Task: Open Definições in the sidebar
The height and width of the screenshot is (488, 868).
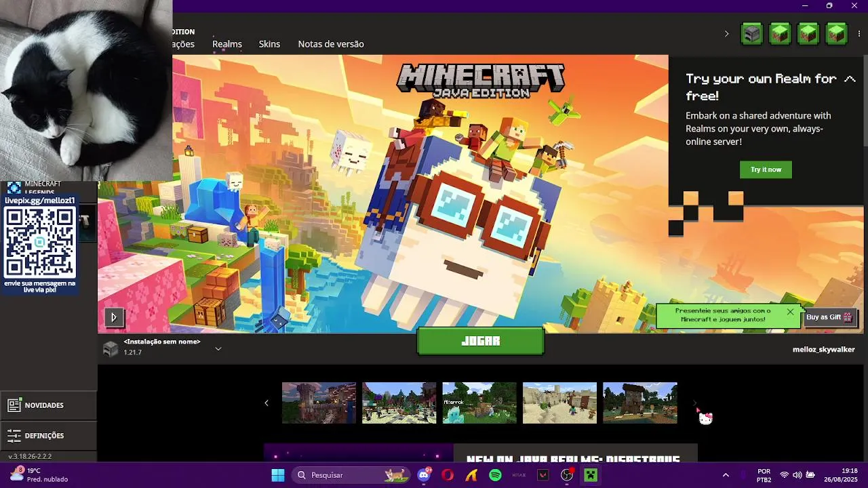Action: click(48, 435)
